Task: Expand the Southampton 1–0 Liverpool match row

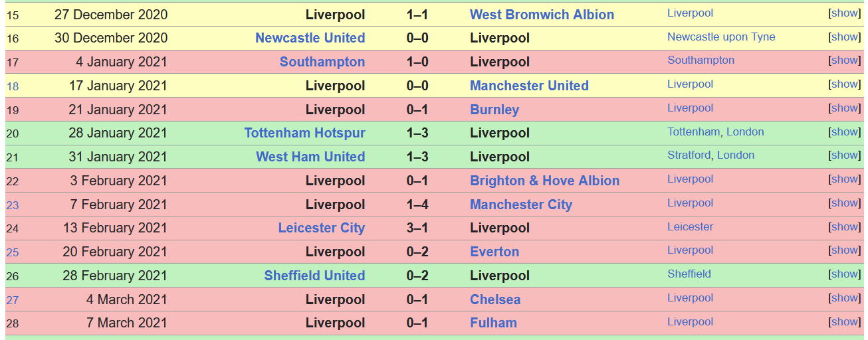Action: coord(845,60)
